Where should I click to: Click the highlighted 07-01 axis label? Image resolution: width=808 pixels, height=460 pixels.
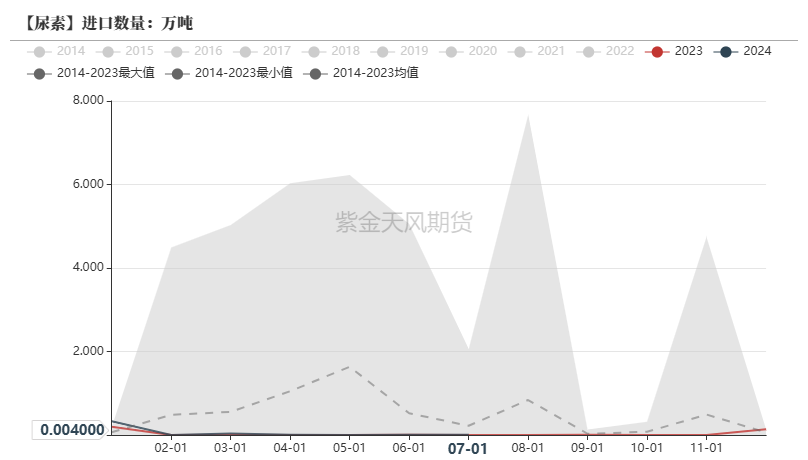point(467,449)
